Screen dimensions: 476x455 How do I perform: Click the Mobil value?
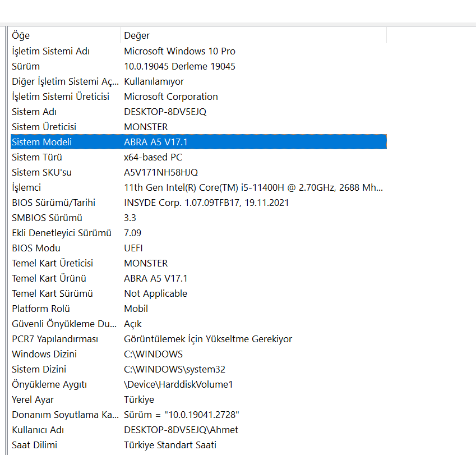coord(136,309)
